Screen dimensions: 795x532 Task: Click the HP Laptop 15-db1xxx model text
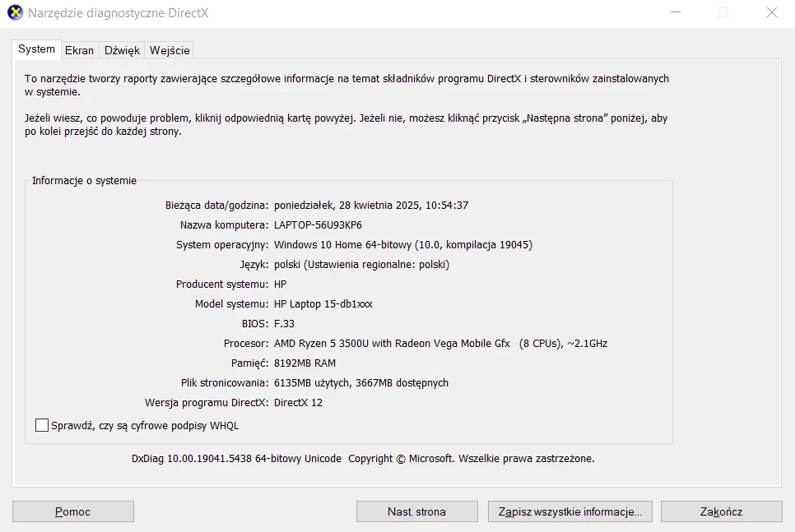click(323, 304)
